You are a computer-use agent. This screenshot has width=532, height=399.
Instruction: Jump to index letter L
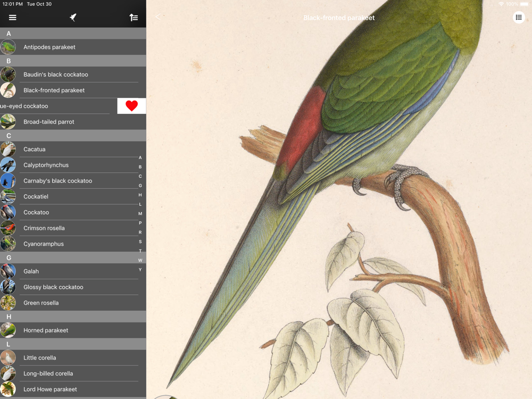point(140,204)
